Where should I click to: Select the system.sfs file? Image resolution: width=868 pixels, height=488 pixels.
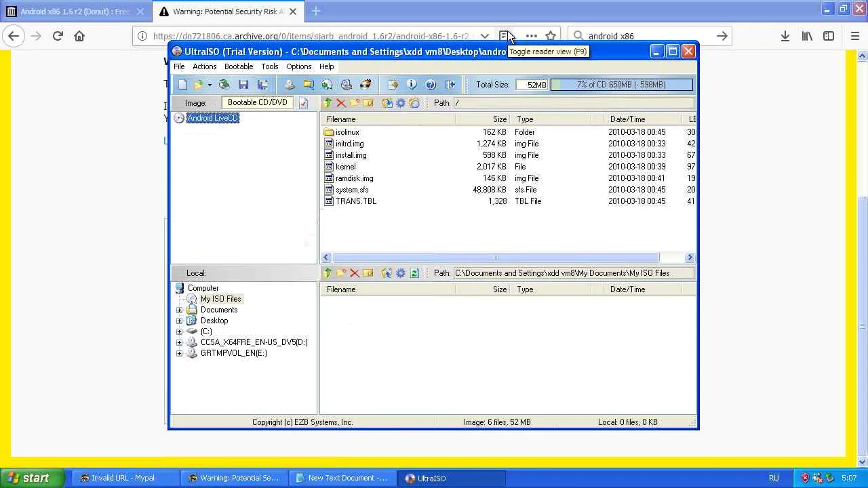click(351, 190)
